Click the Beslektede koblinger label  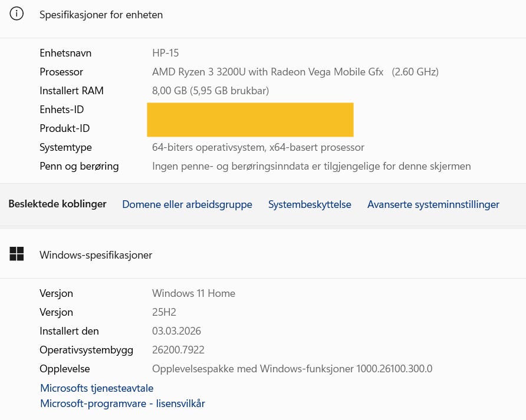click(57, 204)
